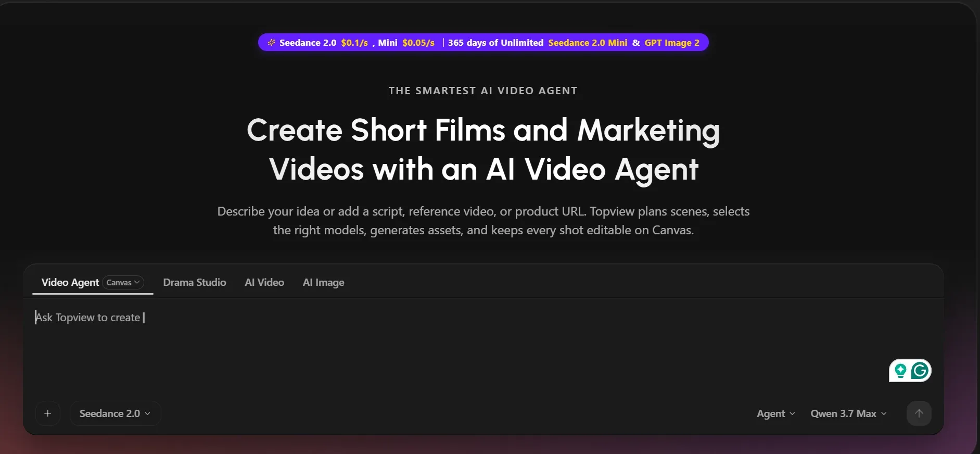Image resolution: width=980 pixels, height=454 pixels.
Task: Expand the Agent mode dropdown
Action: pos(775,413)
